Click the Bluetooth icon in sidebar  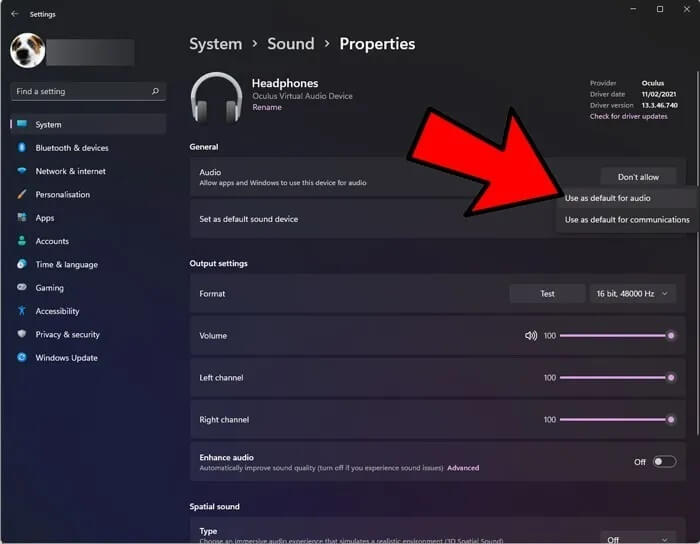22,147
